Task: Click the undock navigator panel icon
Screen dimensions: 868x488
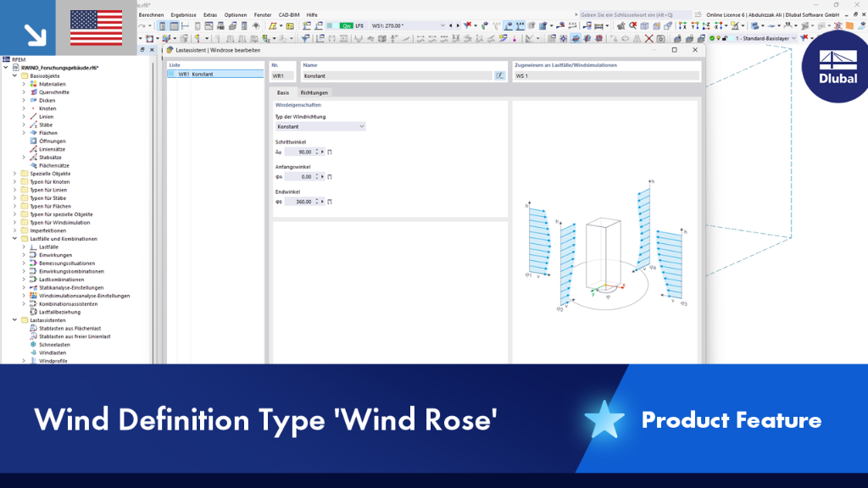Action: (142, 50)
